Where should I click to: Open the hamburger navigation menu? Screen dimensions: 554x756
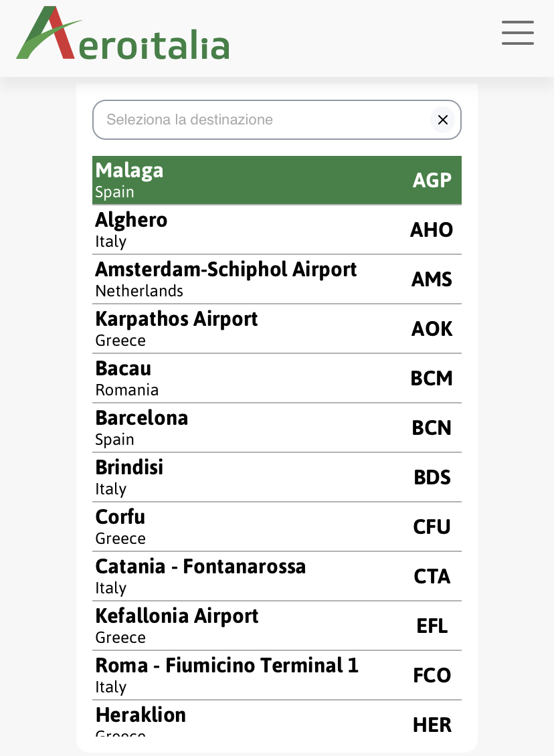pyautogui.click(x=517, y=33)
